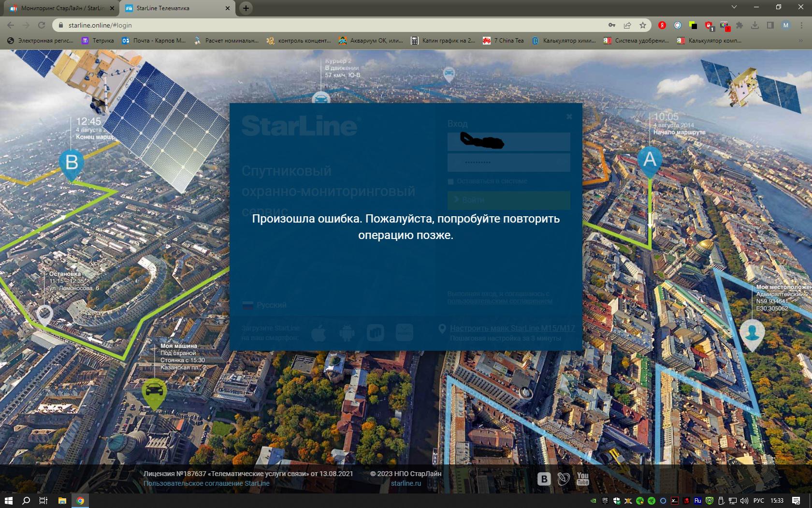The image size is (812, 508).
Task: Open the LiveJournal pencil icon in footer
Action: [563, 479]
